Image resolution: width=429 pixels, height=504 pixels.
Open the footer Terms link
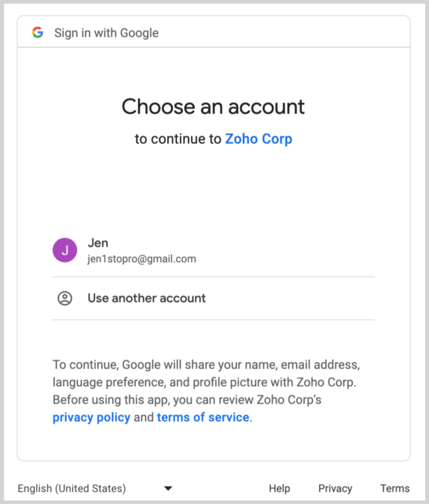395,488
